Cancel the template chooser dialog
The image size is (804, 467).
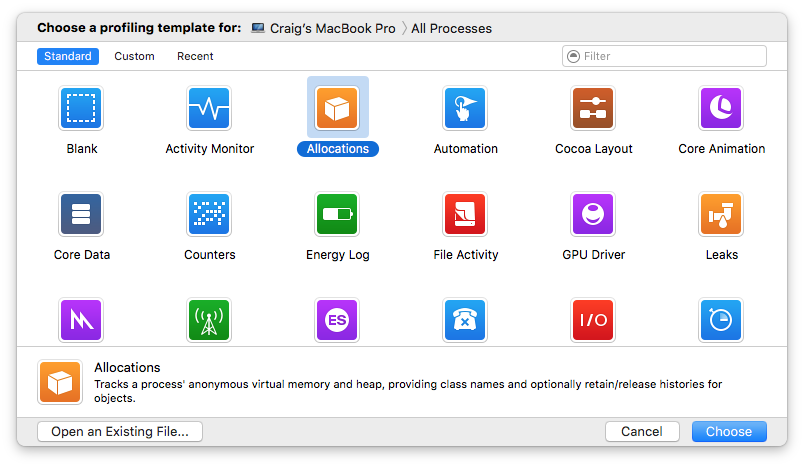pos(642,432)
